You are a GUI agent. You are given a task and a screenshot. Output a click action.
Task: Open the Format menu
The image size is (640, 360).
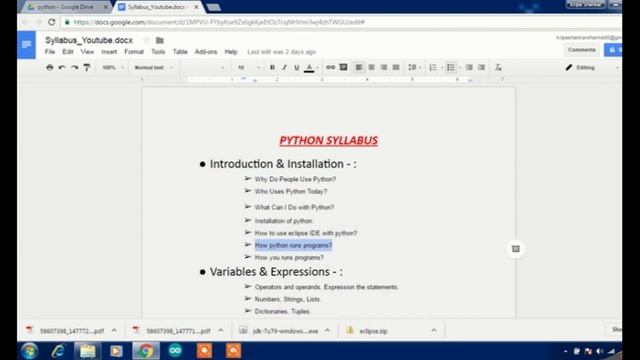(x=134, y=52)
